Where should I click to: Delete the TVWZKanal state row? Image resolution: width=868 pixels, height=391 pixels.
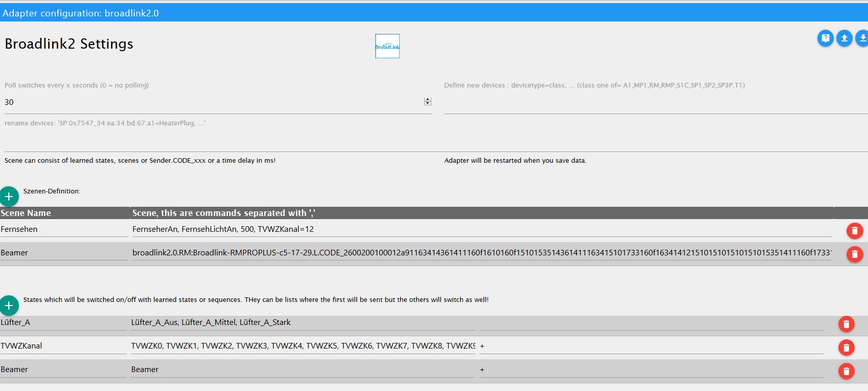coord(847,347)
